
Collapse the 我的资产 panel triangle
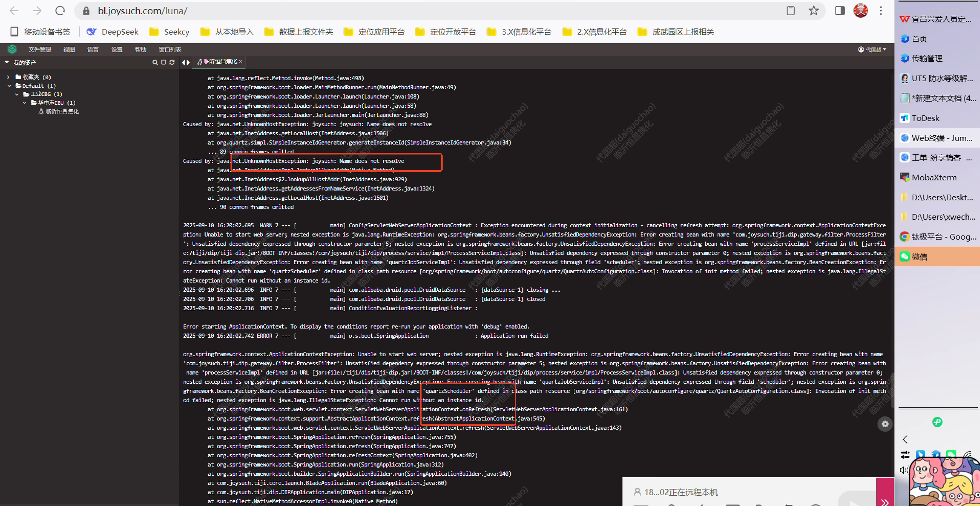click(7, 62)
